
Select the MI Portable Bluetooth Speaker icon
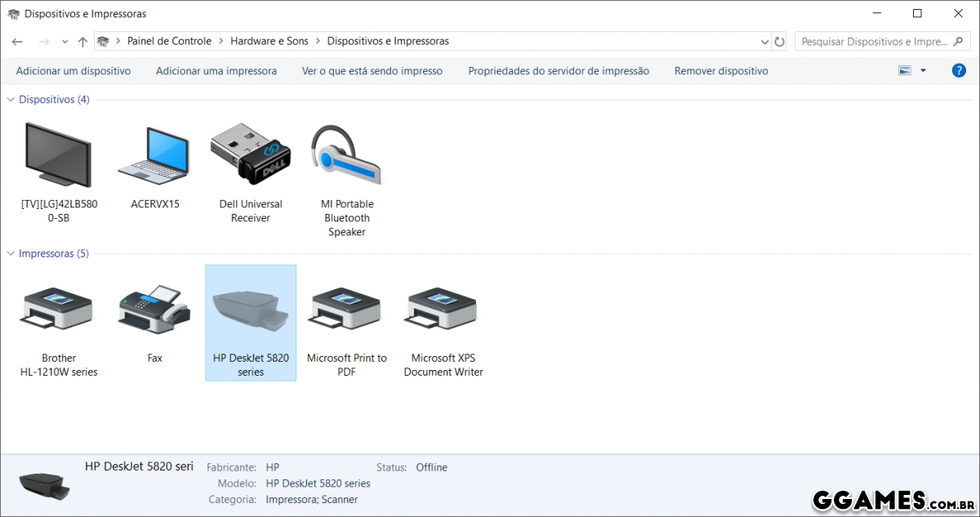click(347, 155)
